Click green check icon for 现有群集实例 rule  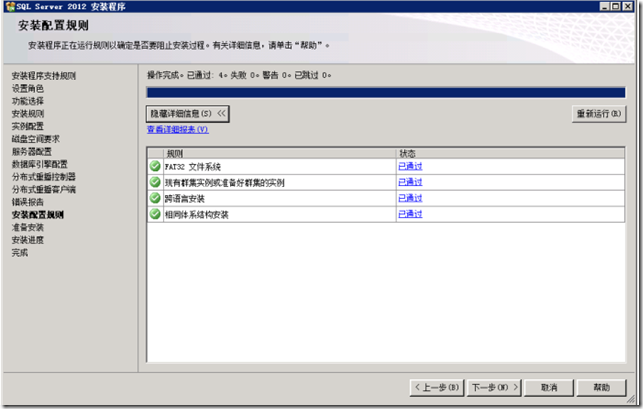tap(155, 182)
